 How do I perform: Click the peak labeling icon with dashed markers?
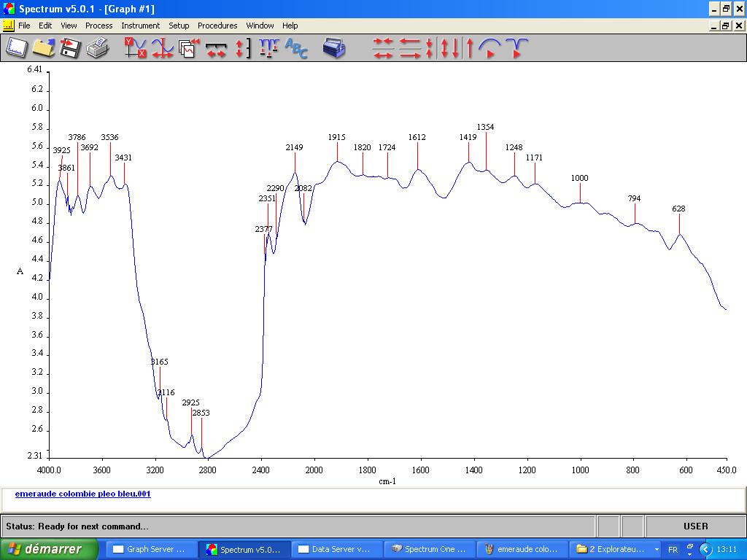pos(268,48)
